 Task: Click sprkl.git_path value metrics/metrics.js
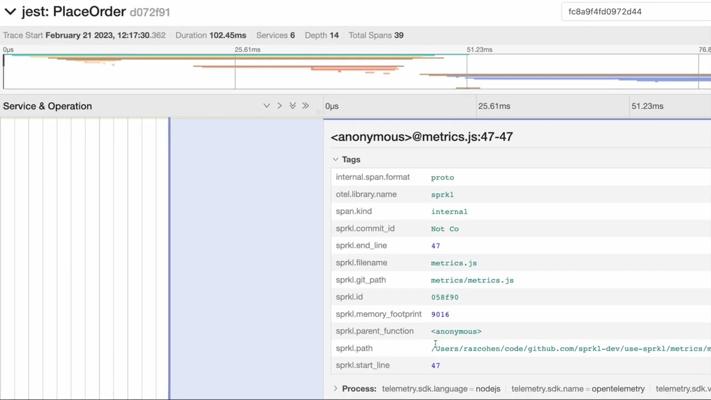(472, 280)
